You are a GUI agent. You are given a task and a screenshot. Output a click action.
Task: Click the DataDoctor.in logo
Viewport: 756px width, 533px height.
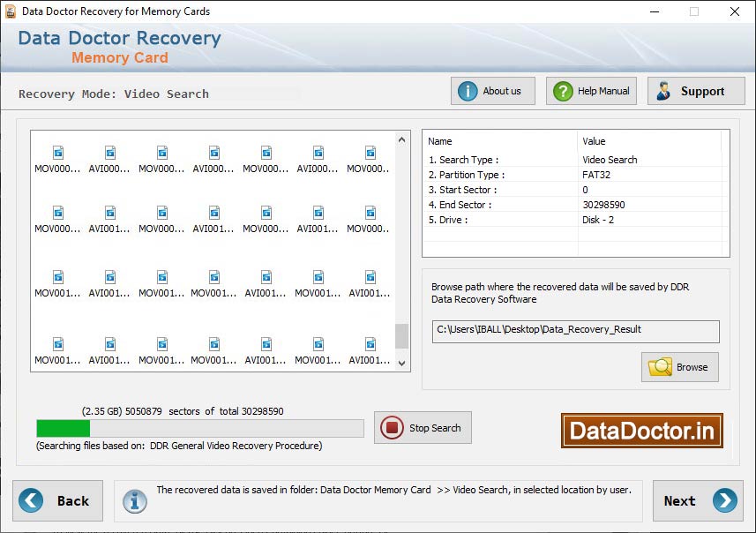coord(641,431)
